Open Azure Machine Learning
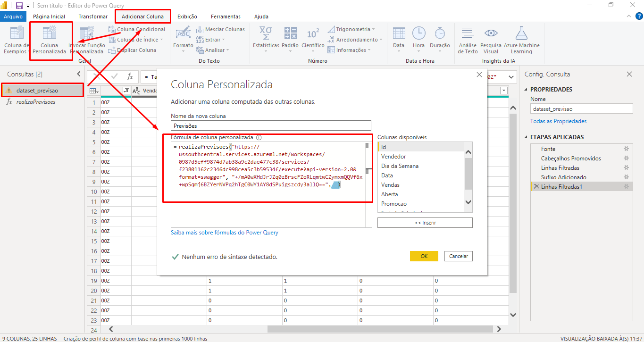Viewport: 644px width, 342px height. pyautogui.click(x=521, y=40)
